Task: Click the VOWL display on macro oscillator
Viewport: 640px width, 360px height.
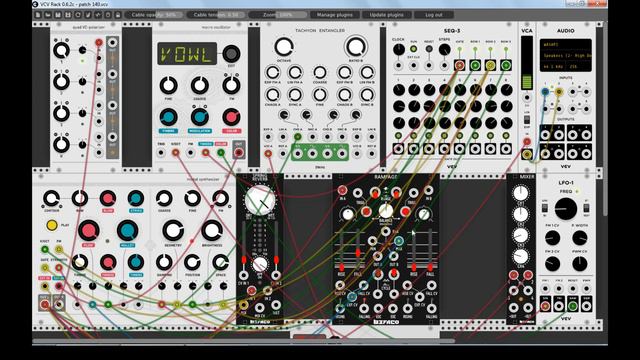Action: (x=187, y=54)
